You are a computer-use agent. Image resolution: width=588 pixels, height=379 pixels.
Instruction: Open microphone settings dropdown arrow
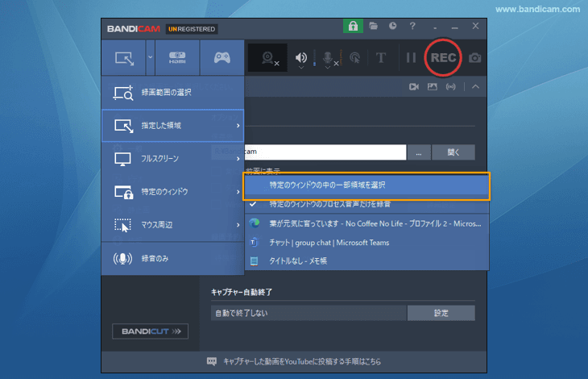327,68
